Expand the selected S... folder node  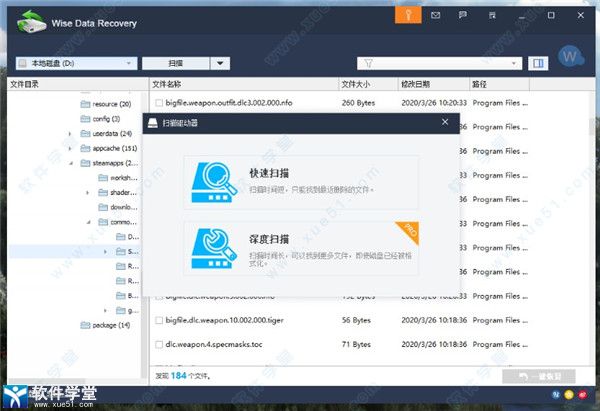tap(106, 252)
